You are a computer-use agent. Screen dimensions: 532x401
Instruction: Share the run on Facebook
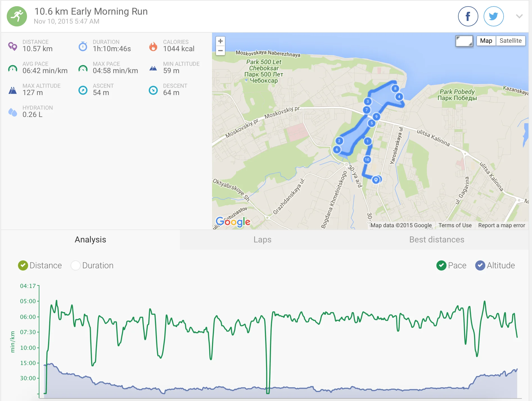click(x=468, y=16)
